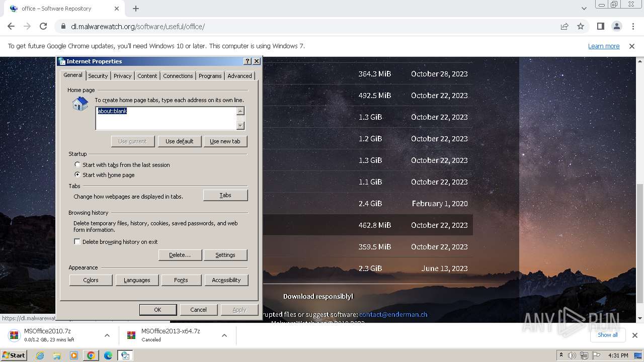Open the Languages button
644x362 pixels.
point(137,280)
